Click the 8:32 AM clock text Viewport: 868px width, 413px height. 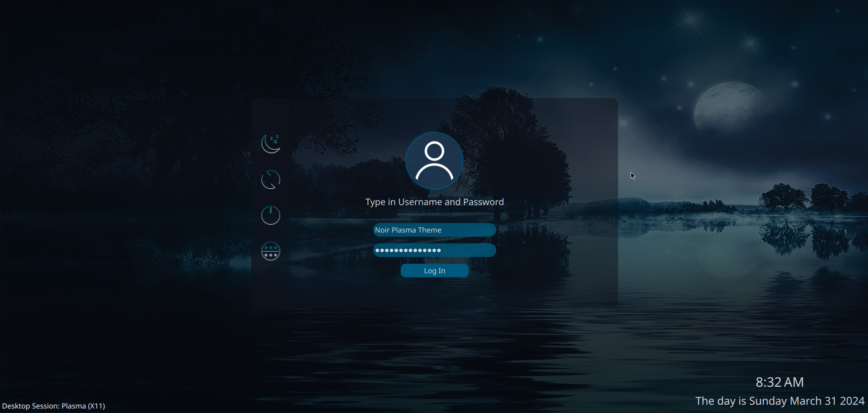pos(779,382)
